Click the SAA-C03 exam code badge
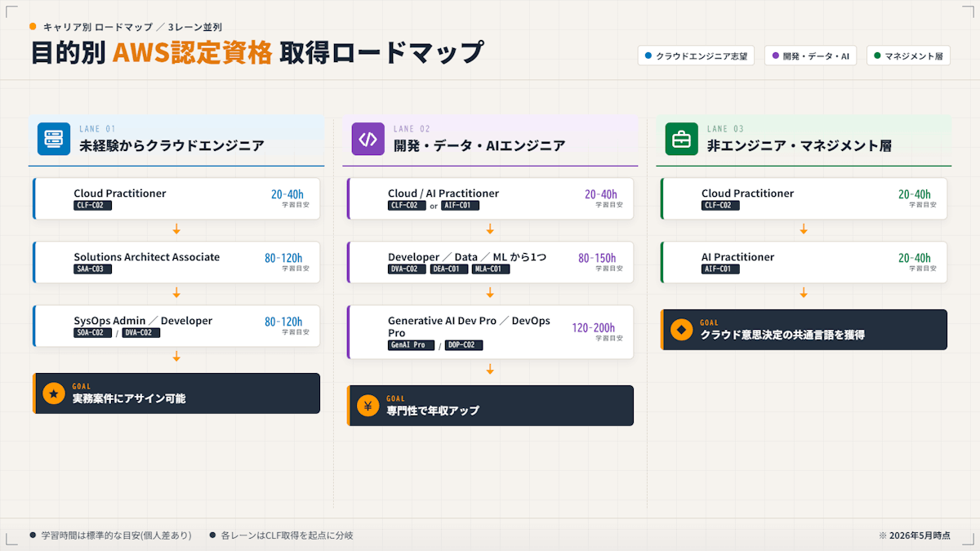This screenshot has height=551, width=980. tap(92, 269)
